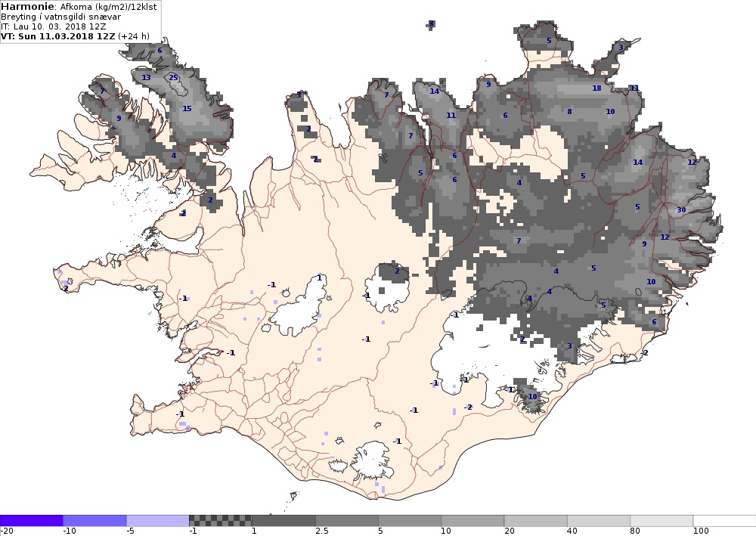
Task: Click the value '30' on the east coast
Action: (681, 209)
